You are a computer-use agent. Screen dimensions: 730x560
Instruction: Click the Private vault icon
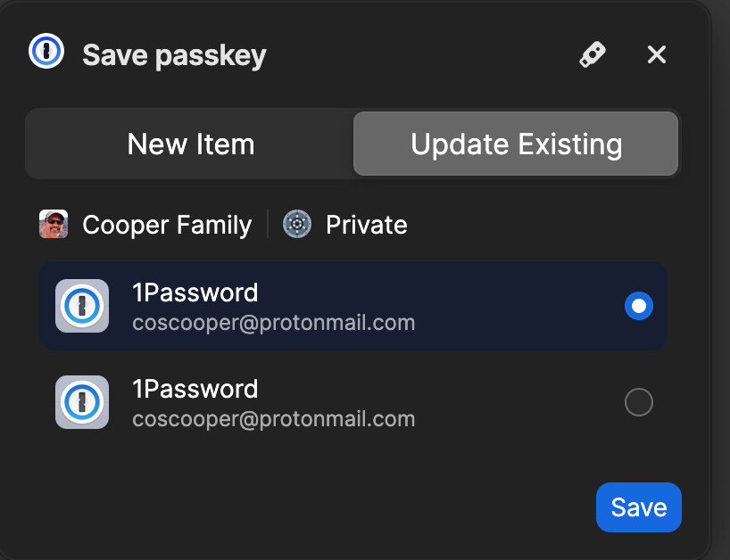point(297,224)
